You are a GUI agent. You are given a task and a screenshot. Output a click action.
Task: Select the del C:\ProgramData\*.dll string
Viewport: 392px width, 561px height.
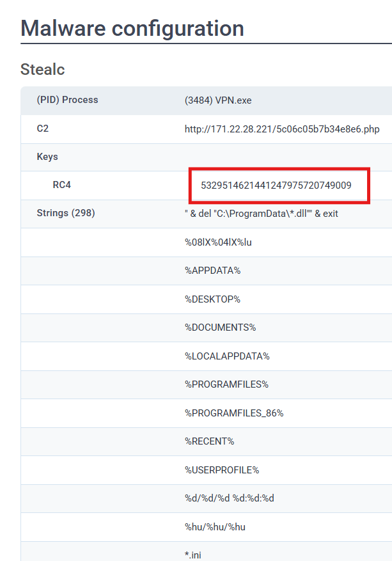point(261,214)
